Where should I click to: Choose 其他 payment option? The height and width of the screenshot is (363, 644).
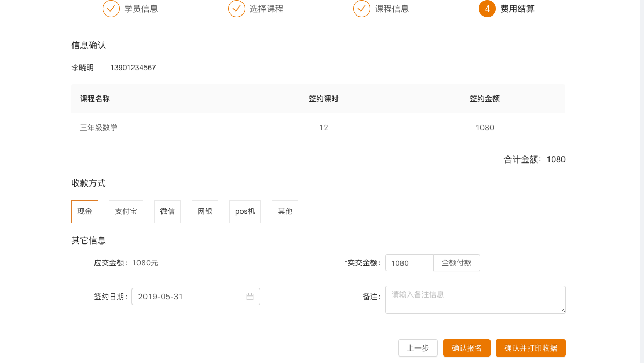coord(285,211)
